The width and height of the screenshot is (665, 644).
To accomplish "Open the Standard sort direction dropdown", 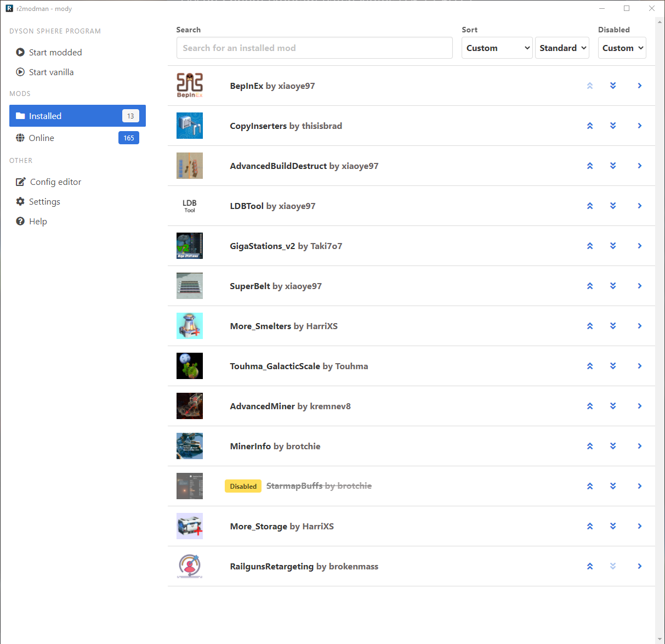I will point(562,48).
